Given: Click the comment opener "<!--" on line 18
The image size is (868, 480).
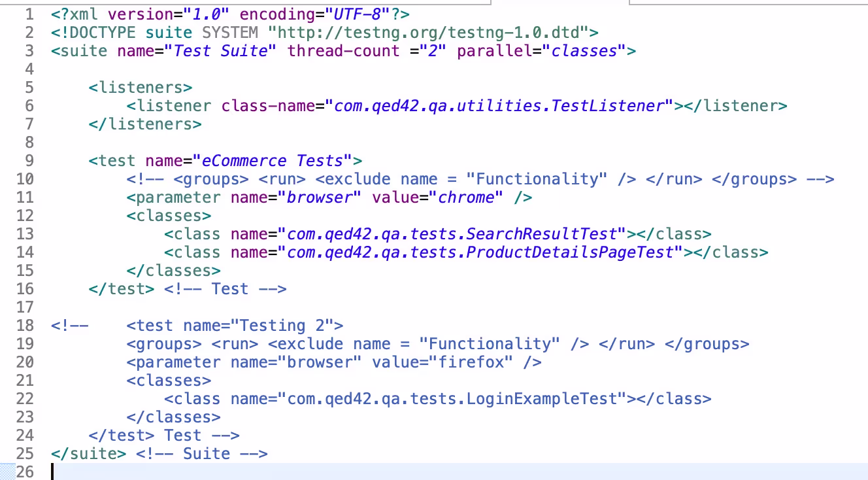Looking at the screenshot, I should (x=69, y=325).
